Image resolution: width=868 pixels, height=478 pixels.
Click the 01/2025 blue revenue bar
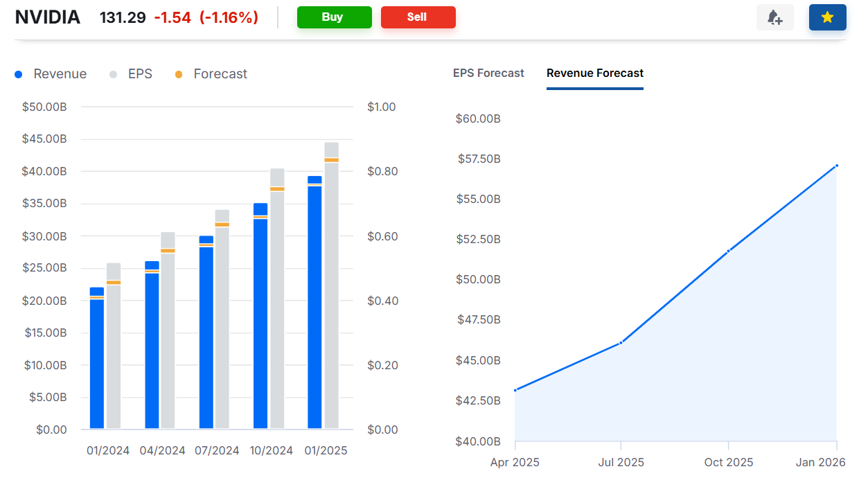[x=315, y=303]
